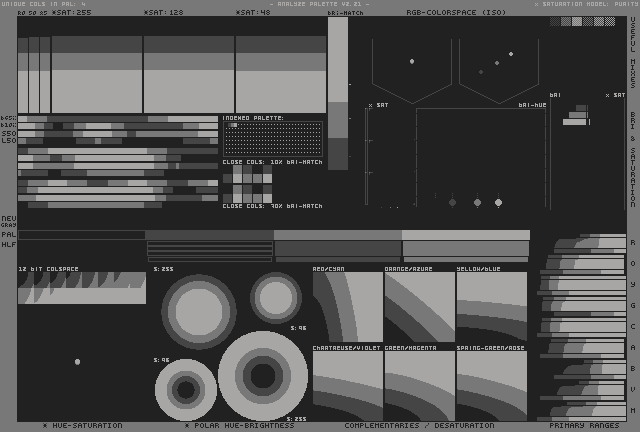
Task: Click the 'PAL' row label
Action: pos(9,234)
